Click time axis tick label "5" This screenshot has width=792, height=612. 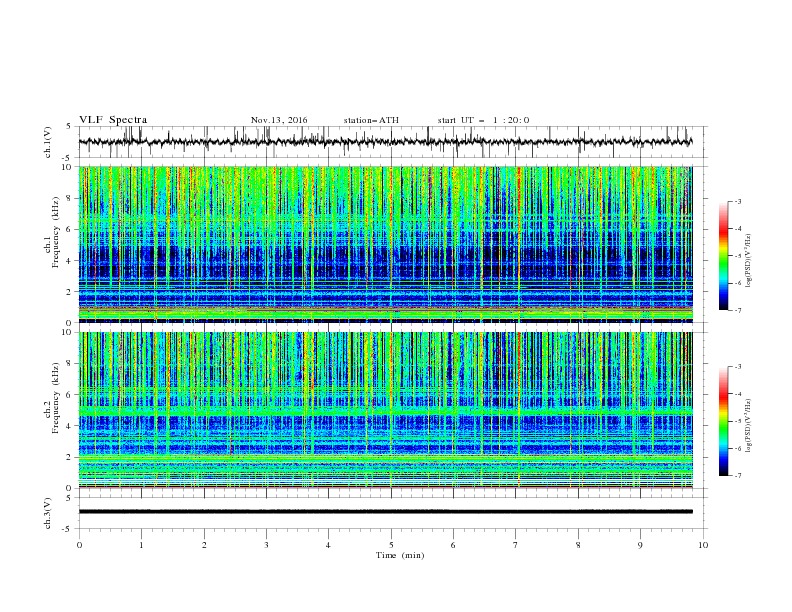[x=391, y=545]
